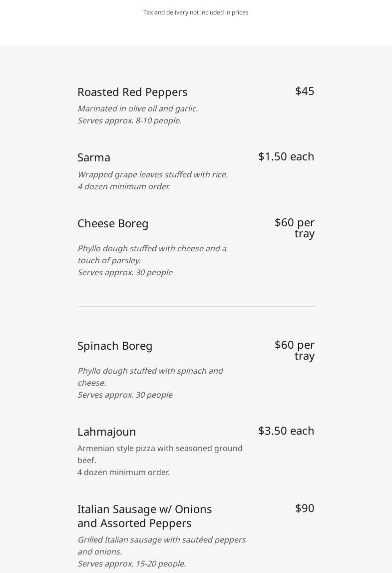Click the Cheese Boreg $60 per tray price
Image resolution: width=392 pixels, height=573 pixels.
pos(295,228)
